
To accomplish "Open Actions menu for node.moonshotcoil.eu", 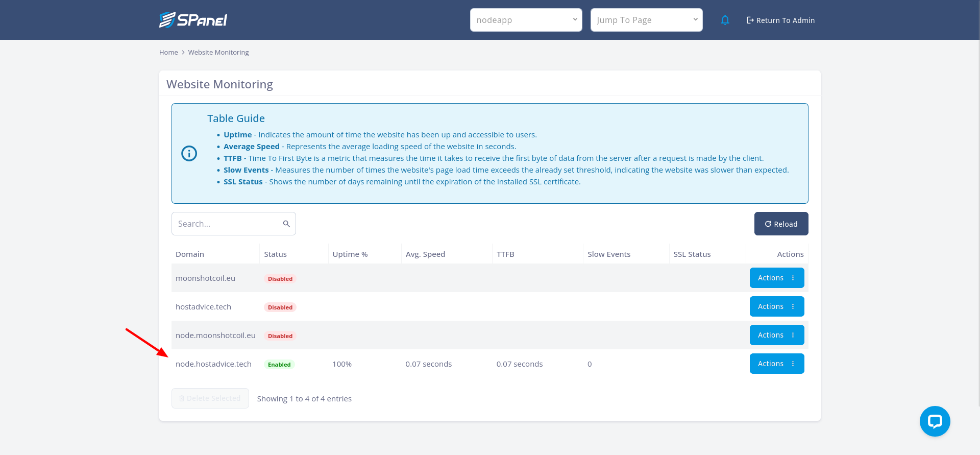I will point(777,335).
